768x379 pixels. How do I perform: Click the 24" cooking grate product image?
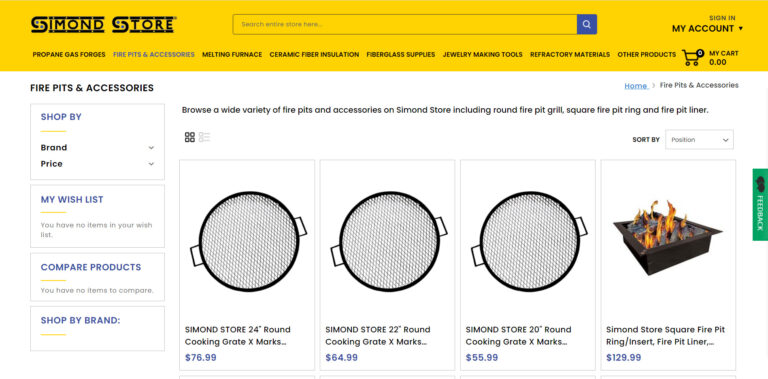(249, 241)
